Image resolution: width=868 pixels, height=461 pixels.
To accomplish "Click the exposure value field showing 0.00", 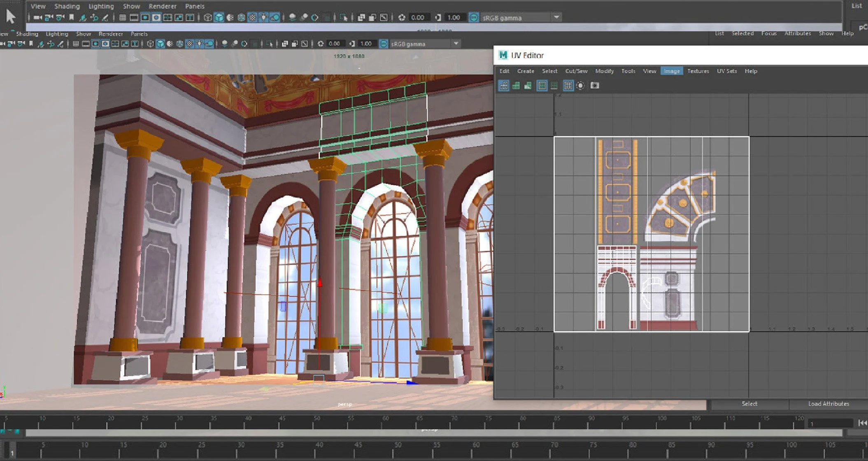I will coord(417,18).
